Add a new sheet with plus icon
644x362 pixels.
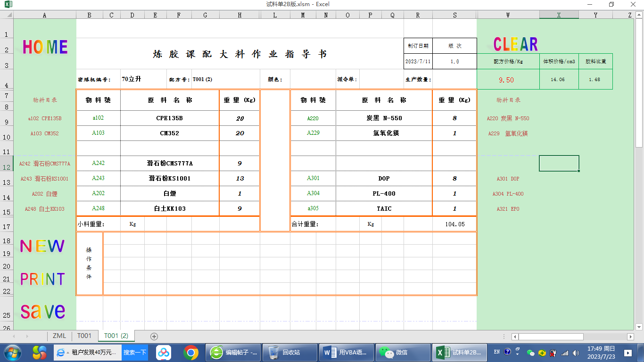point(154,336)
